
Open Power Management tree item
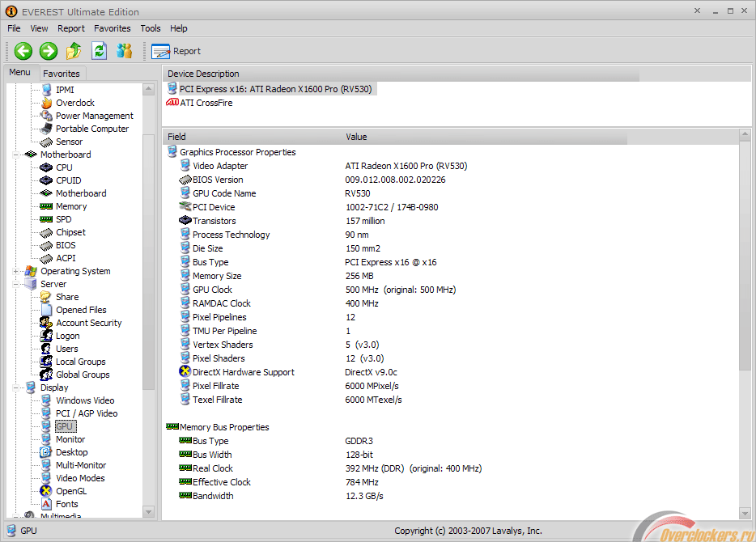[95, 116]
